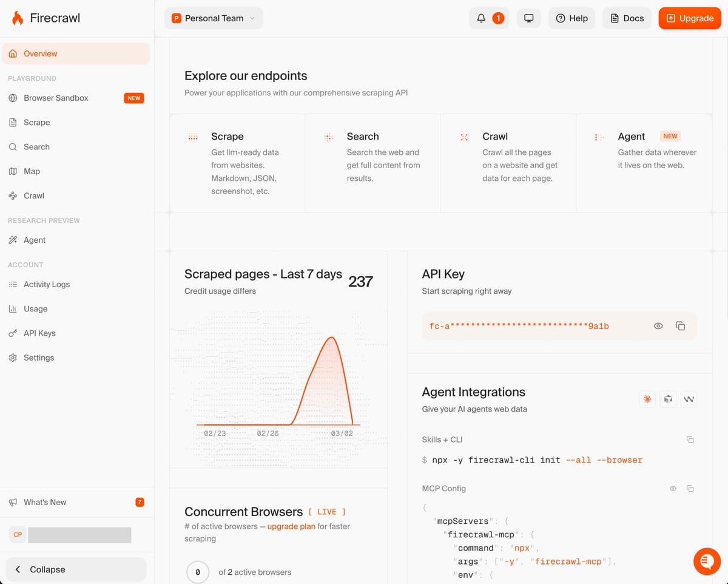Open the Crawl page in the sidebar
The width and height of the screenshot is (728, 584).
click(33, 195)
